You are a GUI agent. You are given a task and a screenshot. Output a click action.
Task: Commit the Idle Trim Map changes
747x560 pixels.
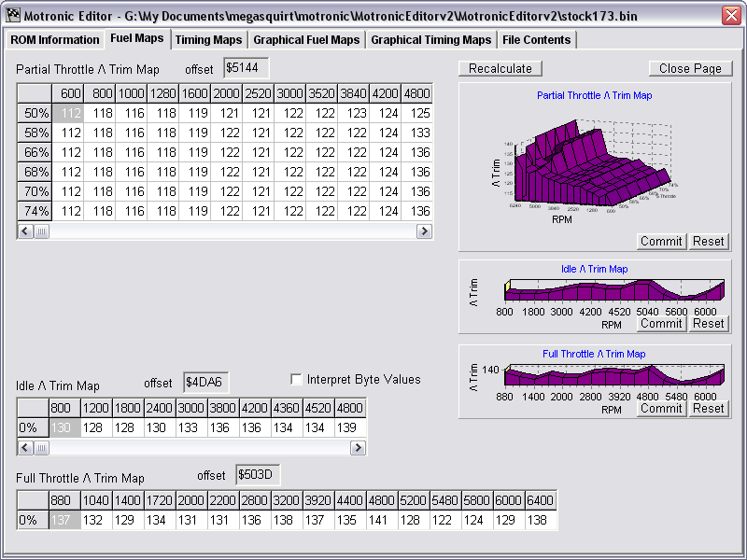coord(661,324)
